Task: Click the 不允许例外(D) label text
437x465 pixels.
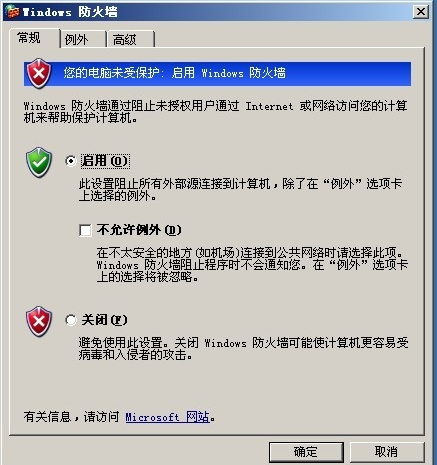Action: [x=139, y=230]
